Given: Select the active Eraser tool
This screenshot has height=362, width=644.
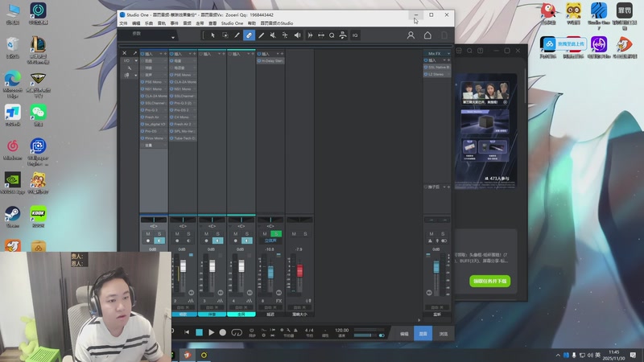Looking at the screenshot, I should (x=249, y=35).
